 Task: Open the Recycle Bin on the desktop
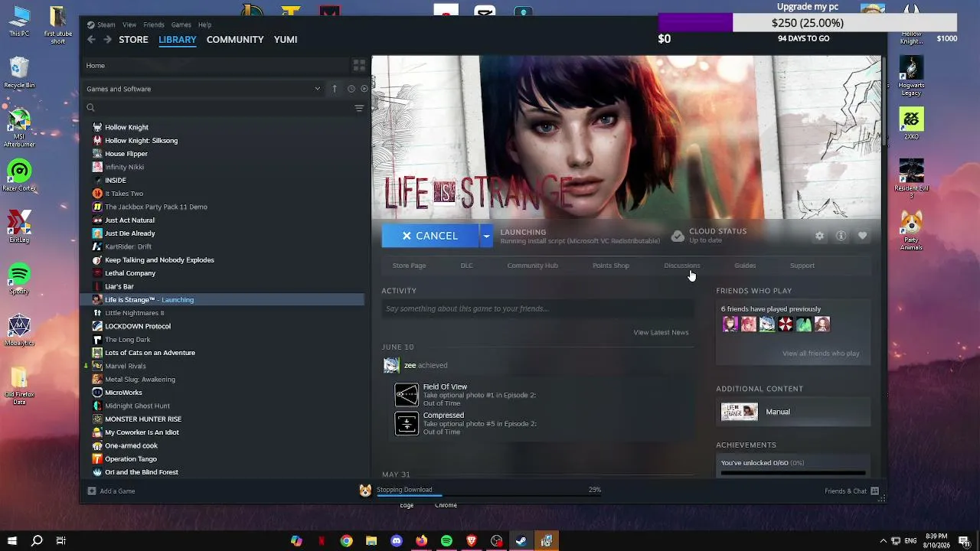point(19,73)
